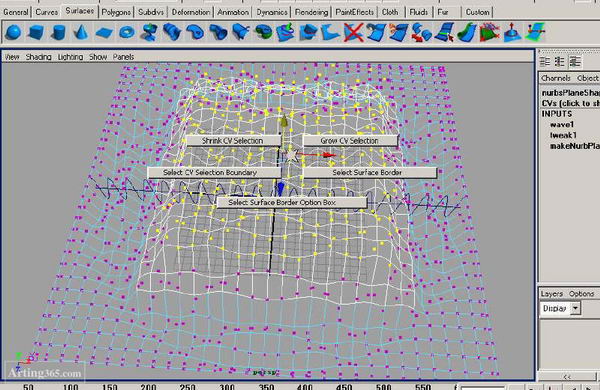
Task: Select the revolve surface shelf icon
Action: (x=149, y=32)
